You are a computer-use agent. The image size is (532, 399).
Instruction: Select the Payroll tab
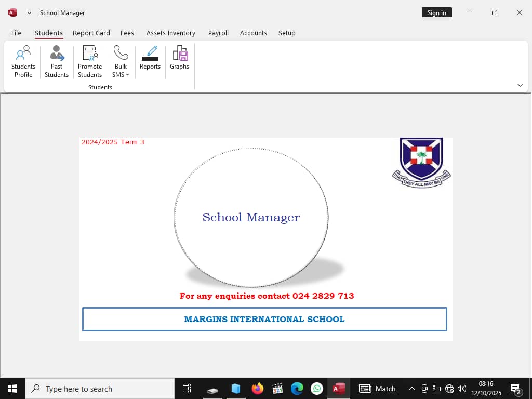tap(218, 33)
